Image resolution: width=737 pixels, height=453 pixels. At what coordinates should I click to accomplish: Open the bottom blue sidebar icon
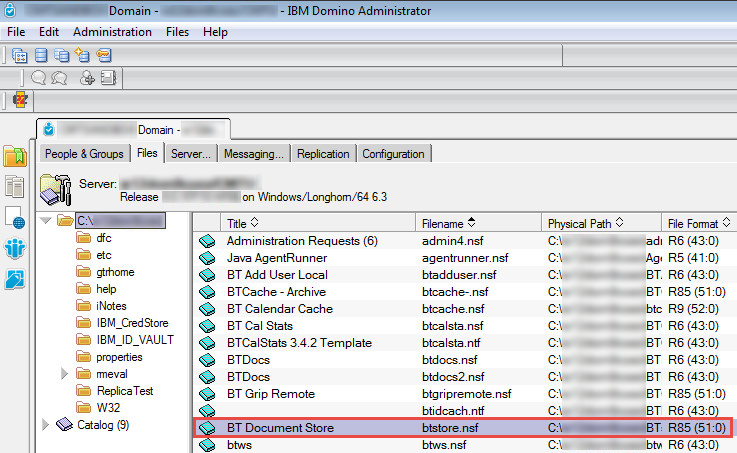[x=15, y=279]
